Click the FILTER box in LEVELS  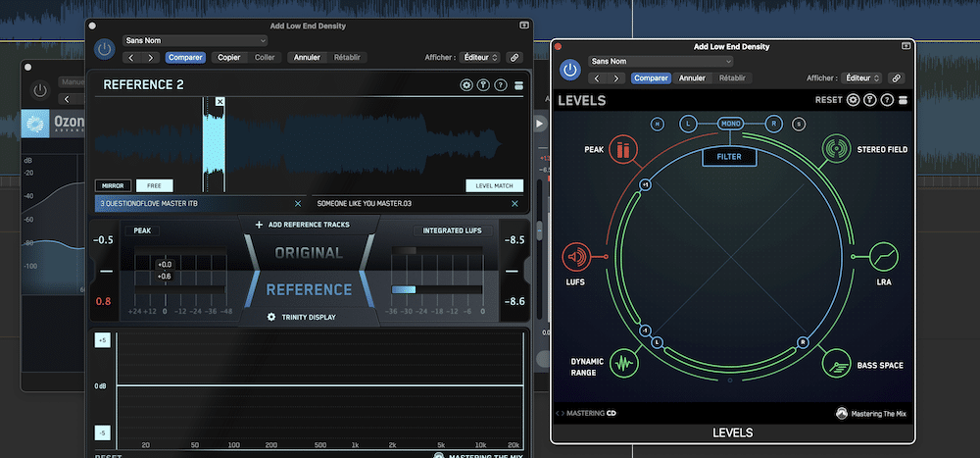click(x=729, y=157)
